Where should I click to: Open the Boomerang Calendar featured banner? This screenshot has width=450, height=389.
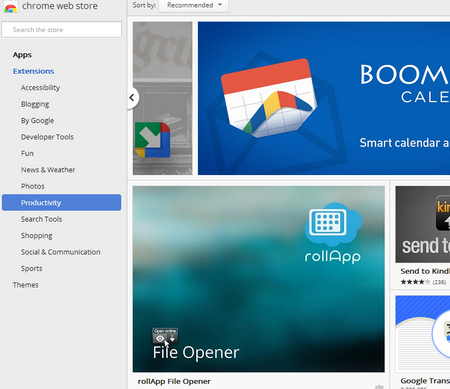pos(324,98)
